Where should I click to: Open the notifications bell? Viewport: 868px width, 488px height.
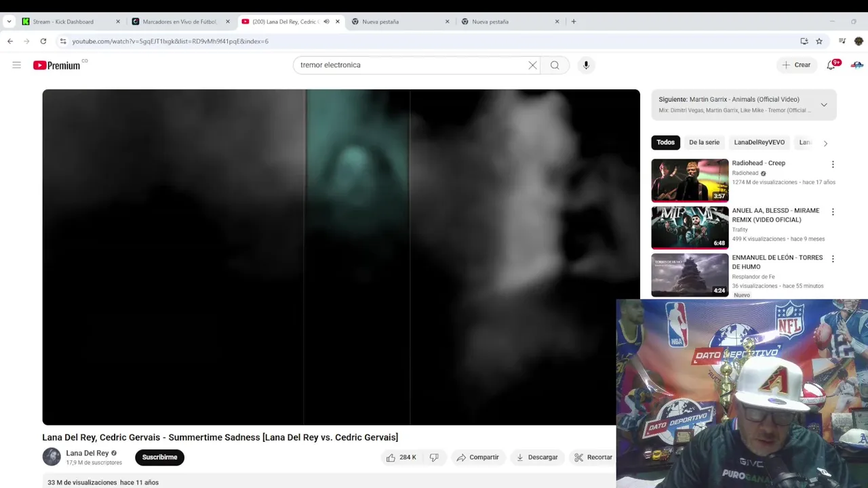tap(831, 65)
